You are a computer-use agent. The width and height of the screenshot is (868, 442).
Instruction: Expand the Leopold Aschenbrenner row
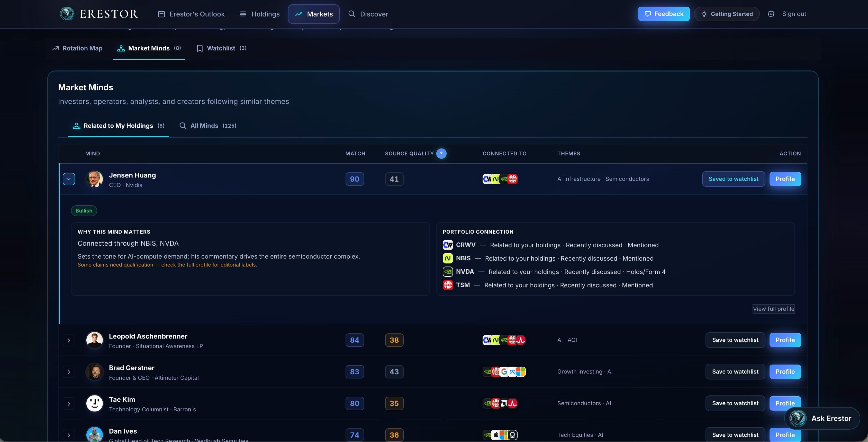click(69, 340)
